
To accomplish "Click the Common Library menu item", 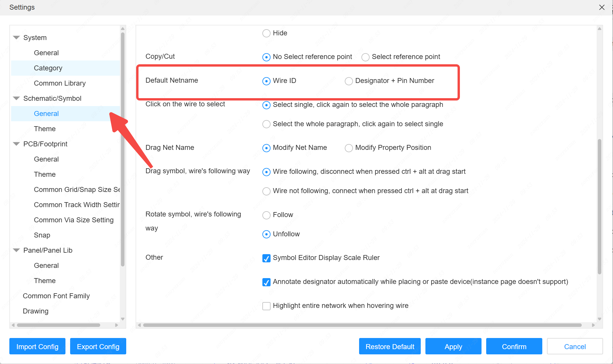I will [x=60, y=83].
